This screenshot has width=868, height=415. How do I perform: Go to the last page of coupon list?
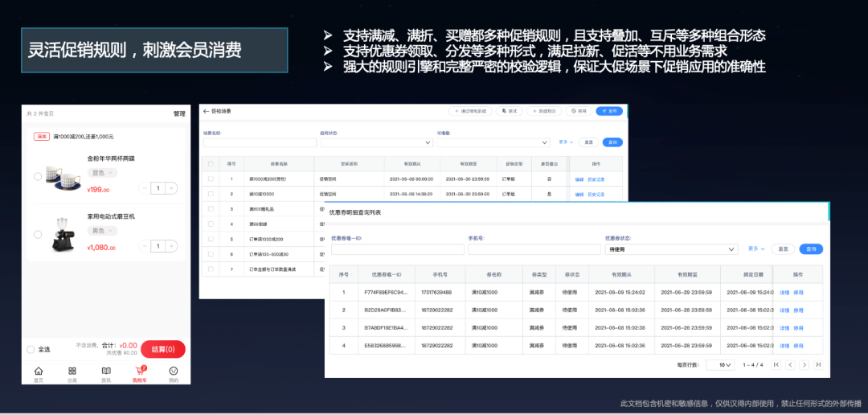[818, 364]
